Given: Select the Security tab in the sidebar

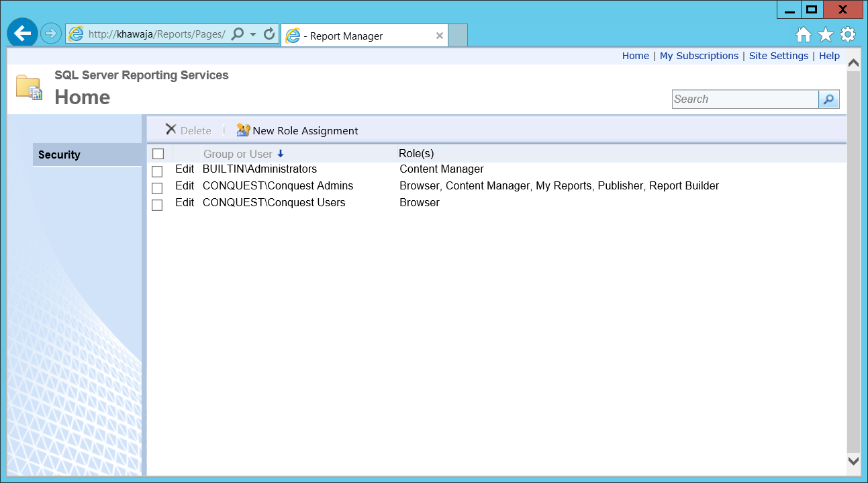Looking at the screenshot, I should (87, 155).
